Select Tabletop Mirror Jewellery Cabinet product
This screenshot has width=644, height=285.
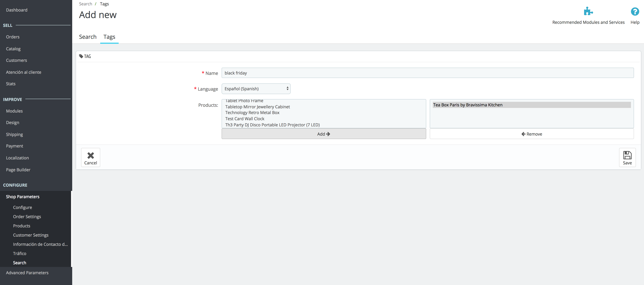tap(257, 107)
